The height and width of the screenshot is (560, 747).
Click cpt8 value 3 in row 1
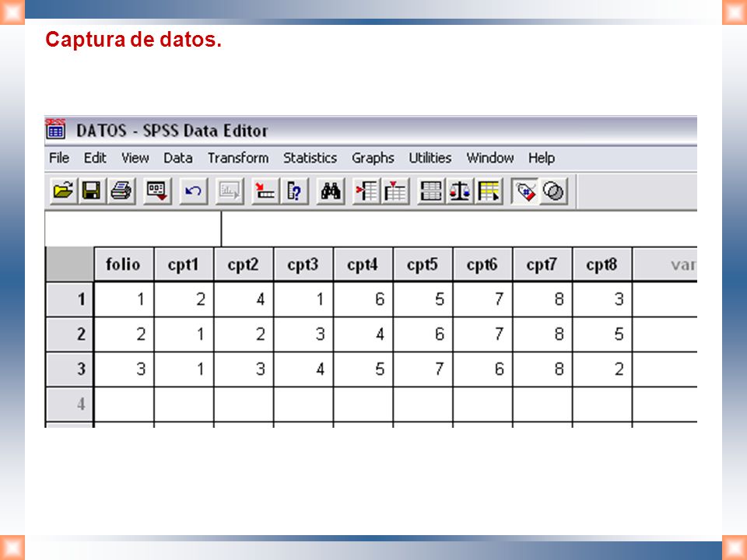click(602, 299)
